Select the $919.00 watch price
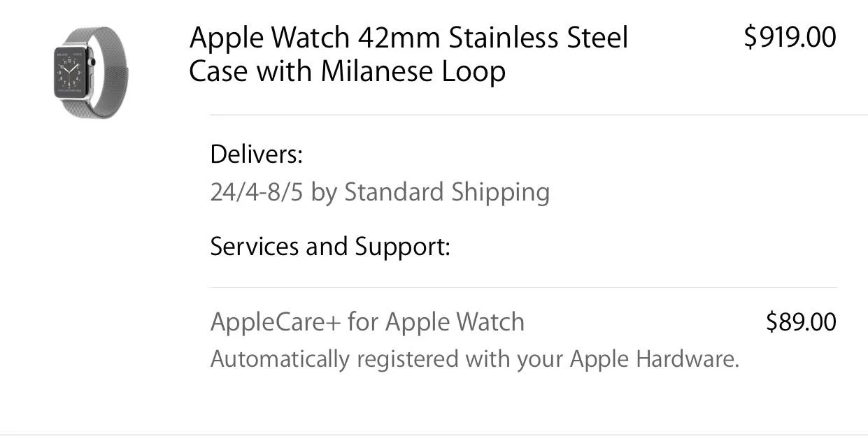Screen dimensions: 868x436 tap(790, 37)
